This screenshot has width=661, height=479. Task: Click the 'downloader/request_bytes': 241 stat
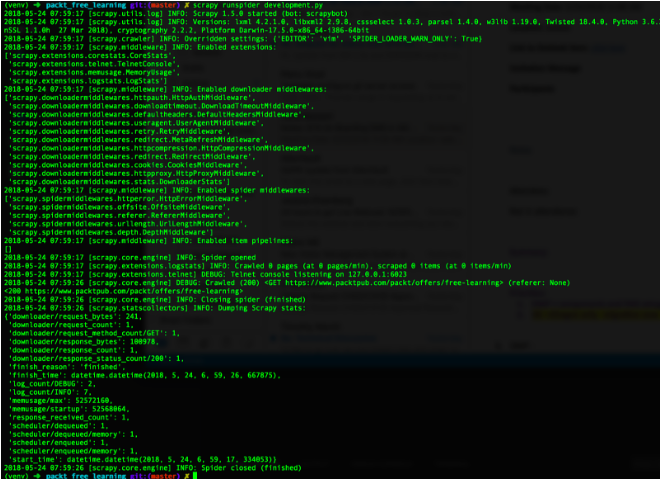(x=75, y=317)
